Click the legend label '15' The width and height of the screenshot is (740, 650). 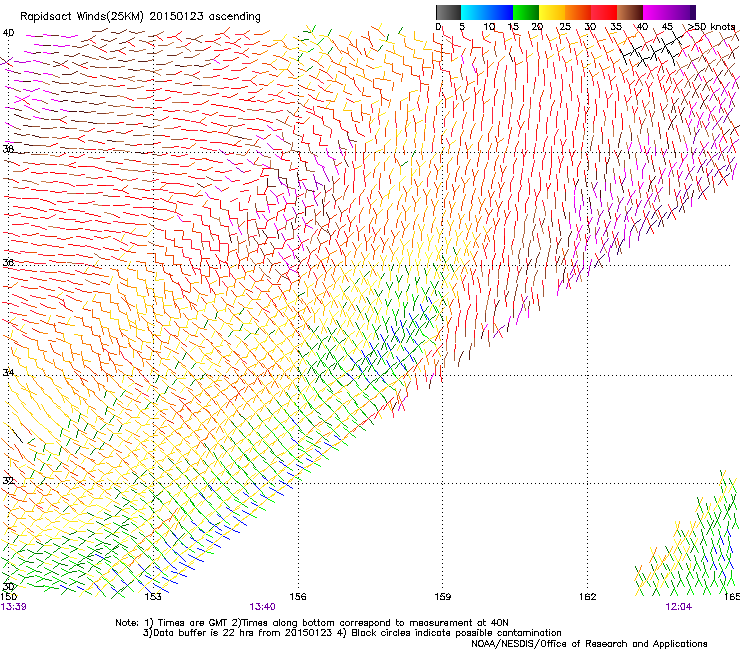tap(513, 27)
